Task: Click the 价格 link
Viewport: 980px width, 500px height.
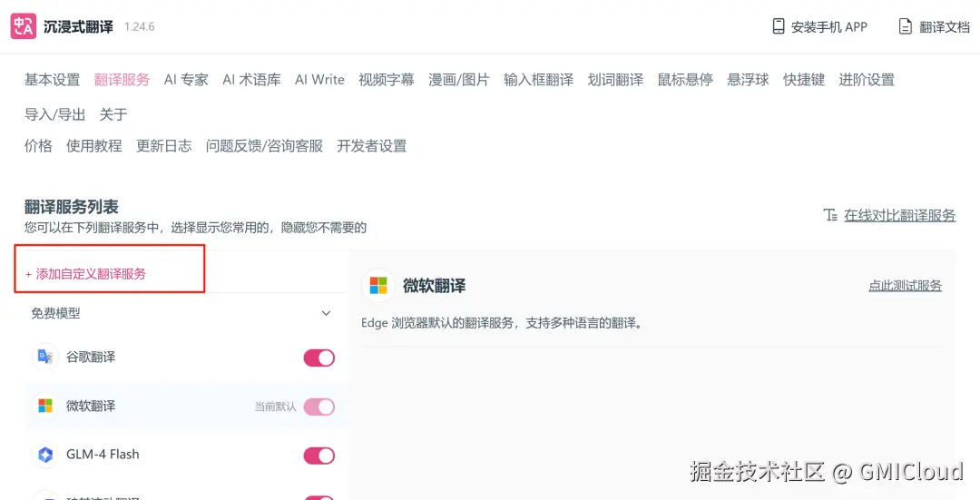Action: pos(38,145)
